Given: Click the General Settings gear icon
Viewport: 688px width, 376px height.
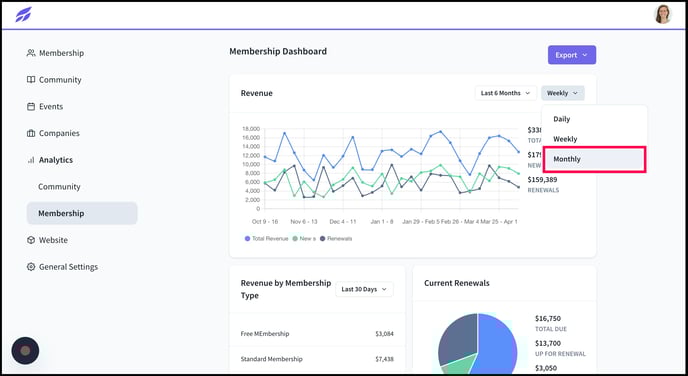Looking at the screenshot, I should click(31, 267).
